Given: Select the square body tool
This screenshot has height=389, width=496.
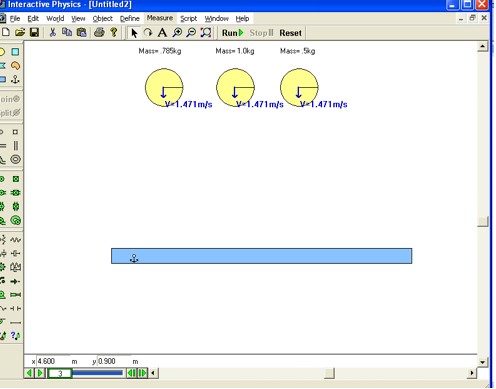Looking at the screenshot, I should 15,52.
